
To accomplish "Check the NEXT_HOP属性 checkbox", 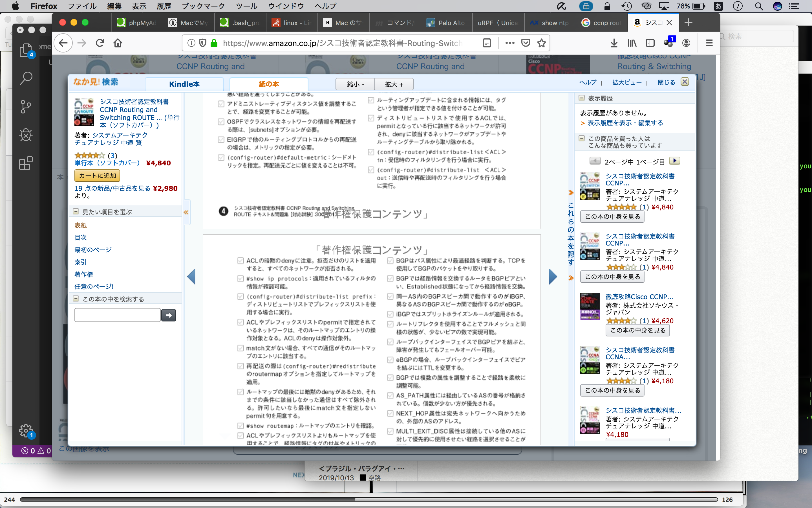I will click(390, 413).
